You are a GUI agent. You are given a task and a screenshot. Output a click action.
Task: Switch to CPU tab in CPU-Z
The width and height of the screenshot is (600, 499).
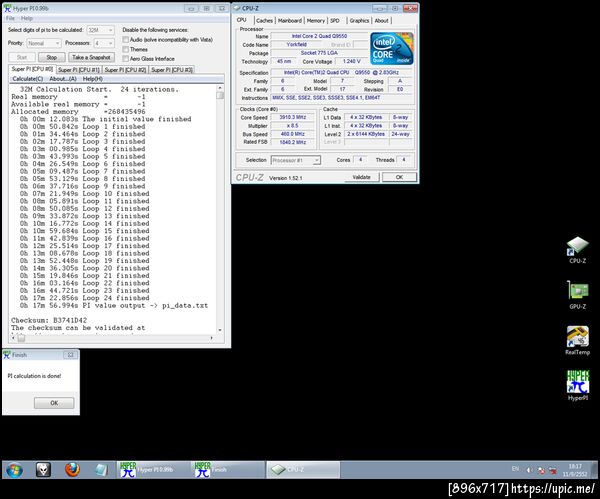pos(241,20)
